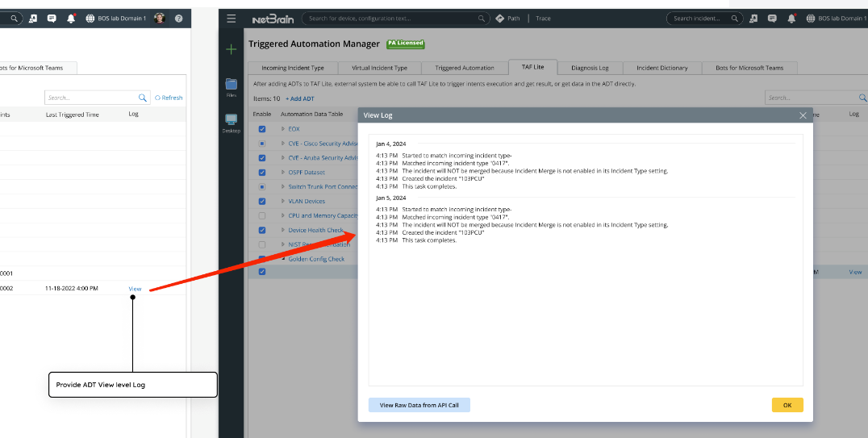This screenshot has width=868, height=438.
Task: Enable CPU and Memory Capacity checkbox
Action: (262, 216)
